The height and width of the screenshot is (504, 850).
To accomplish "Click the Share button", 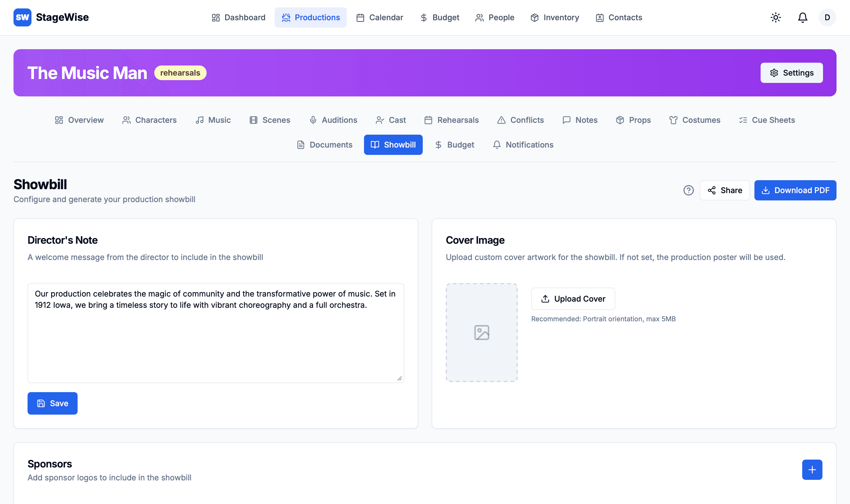I will coord(724,190).
